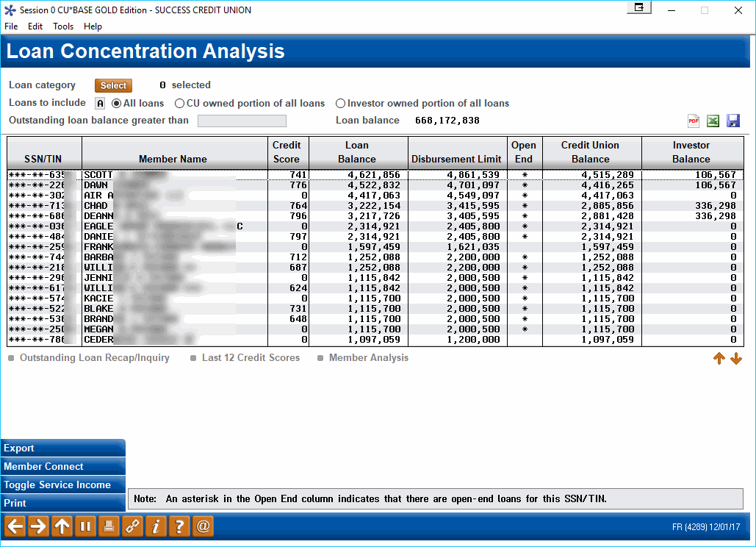This screenshot has width=756, height=547.
Task: Click the back arrow navigation button
Action: 15,526
